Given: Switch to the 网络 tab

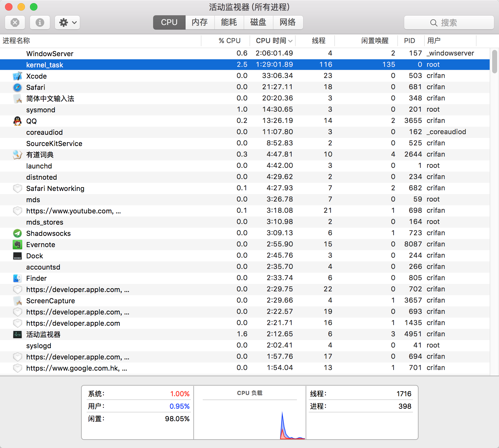Looking at the screenshot, I should 288,22.
